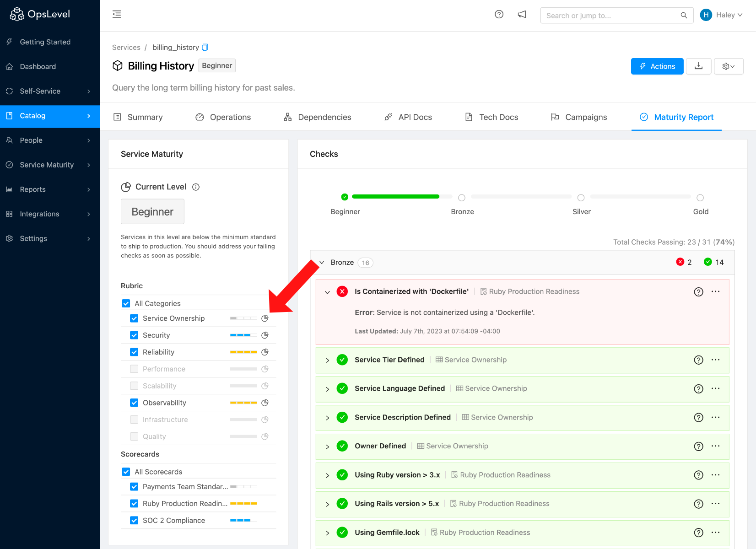The height and width of the screenshot is (549, 756).
Task: Expand the Using Rails version check
Action: 327,504
